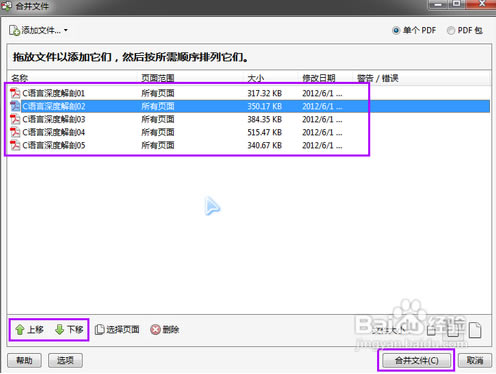Click PDF icon of C语言深度解剖05
Screen dimensions: 496x374
tap(15, 145)
